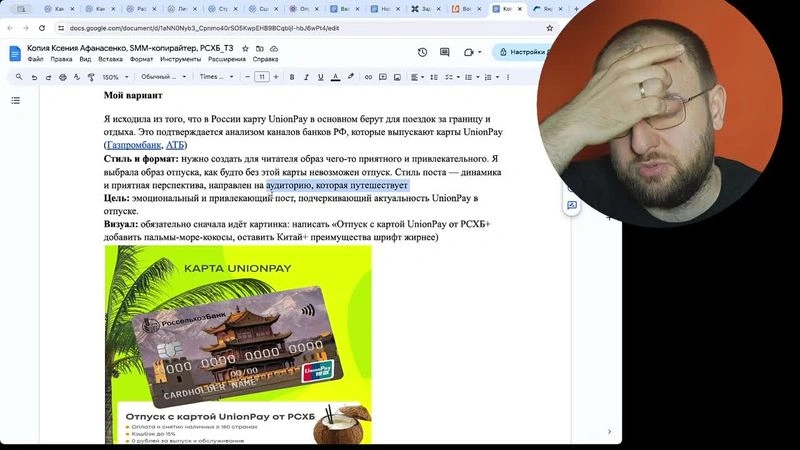Expand side panel arrow at bottom right
This screenshot has height=450, width=800.
(609, 432)
